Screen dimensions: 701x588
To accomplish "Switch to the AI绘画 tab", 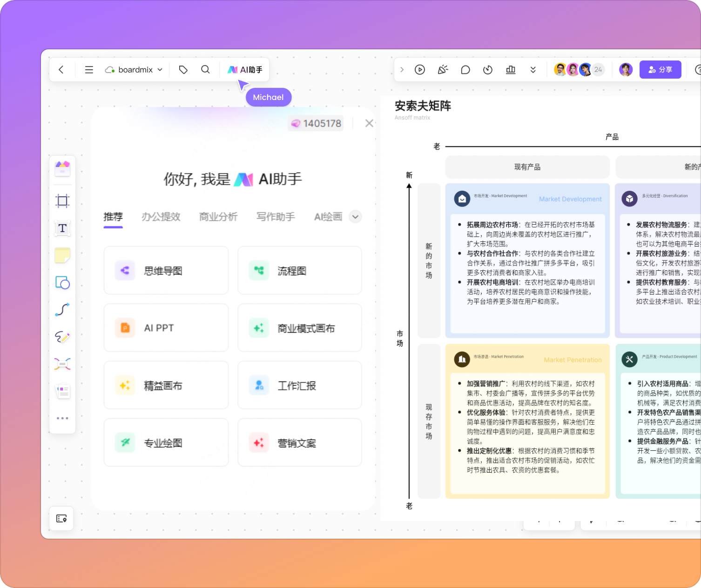I will coord(328,217).
